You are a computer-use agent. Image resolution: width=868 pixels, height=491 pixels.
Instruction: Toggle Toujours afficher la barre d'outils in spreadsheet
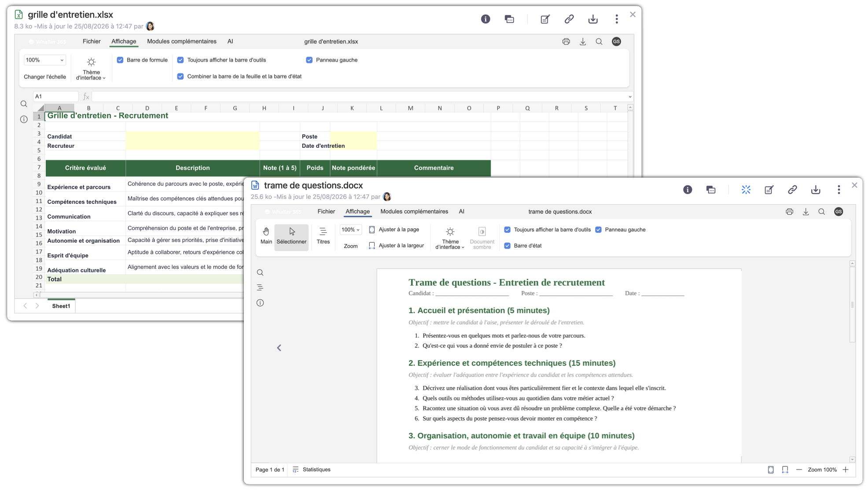[180, 60]
